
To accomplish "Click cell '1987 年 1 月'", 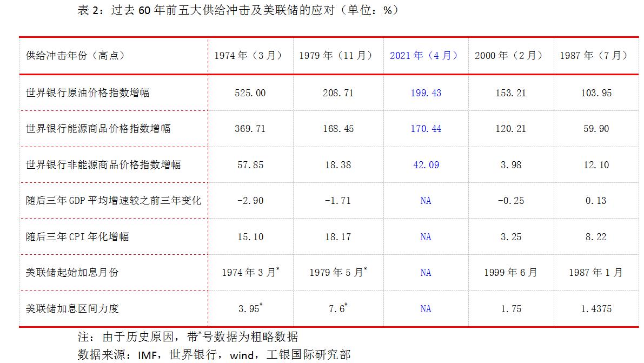I will click(595, 273).
